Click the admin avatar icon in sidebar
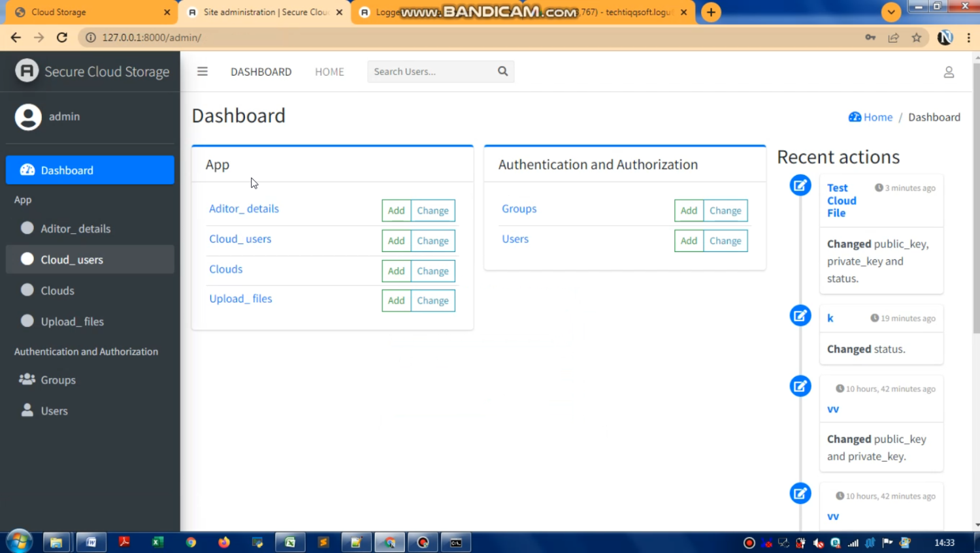This screenshot has width=980, height=553. point(28,117)
